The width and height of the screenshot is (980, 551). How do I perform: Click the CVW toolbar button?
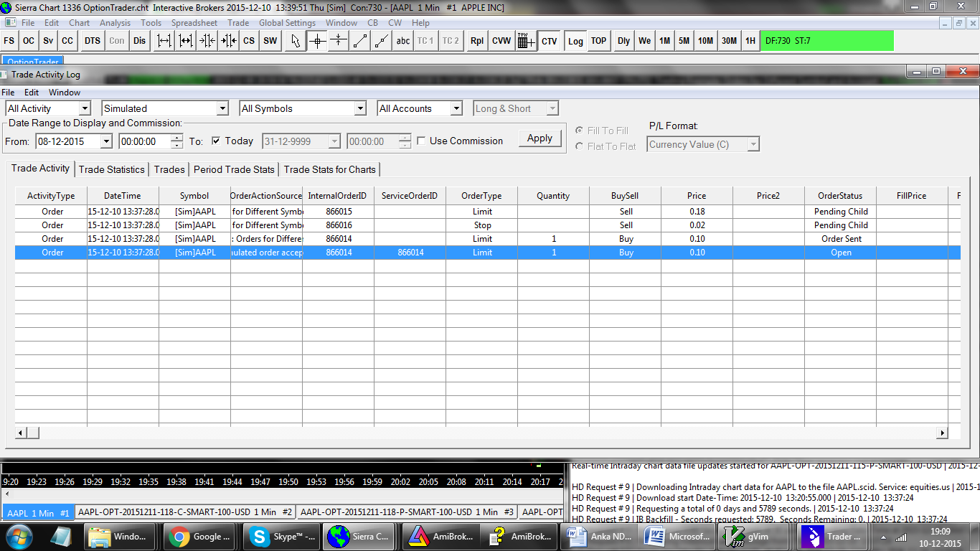501,41
